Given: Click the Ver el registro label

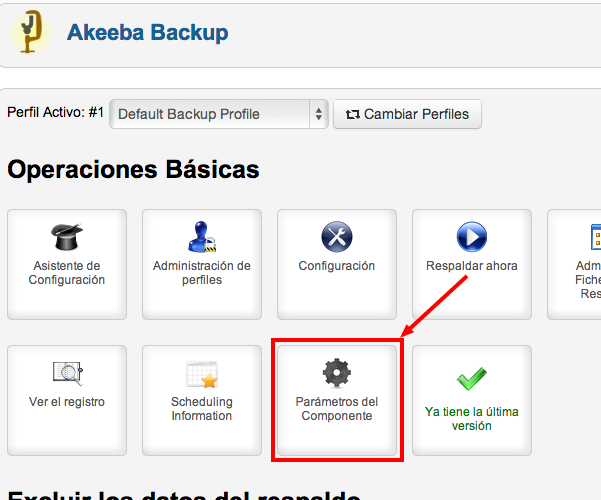Looking at the screenshot, I should [67, 402].
